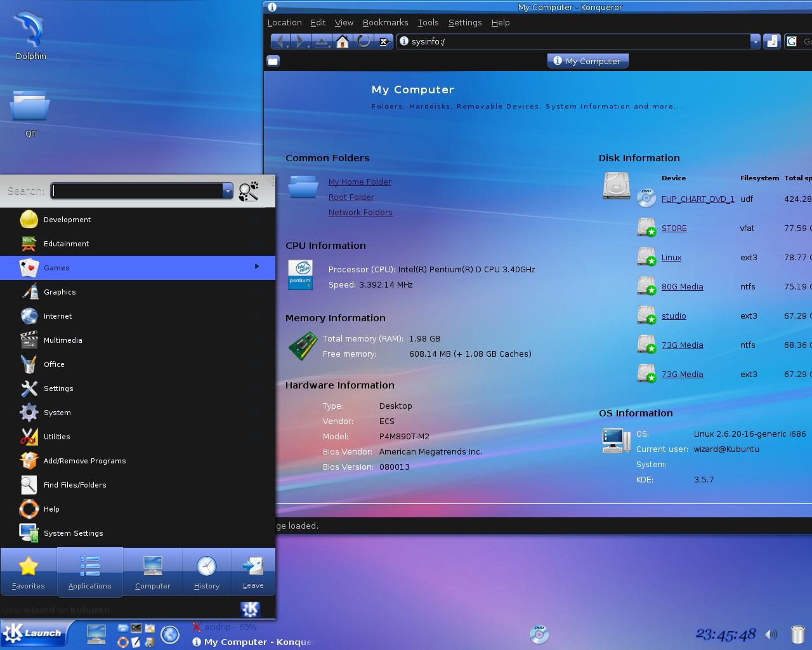Open the Edit menu
812x650 pixels.
click(318, 22)
